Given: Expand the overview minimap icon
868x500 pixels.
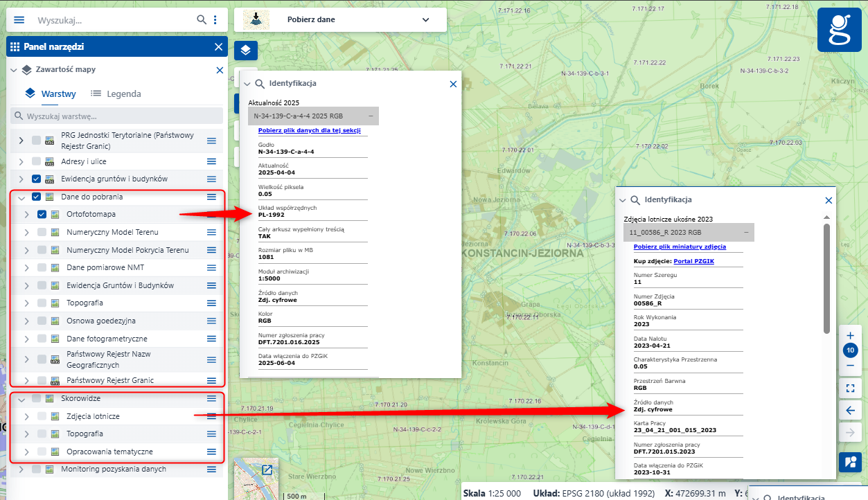Looking at the screenshot, I should (x=267, y=470).
